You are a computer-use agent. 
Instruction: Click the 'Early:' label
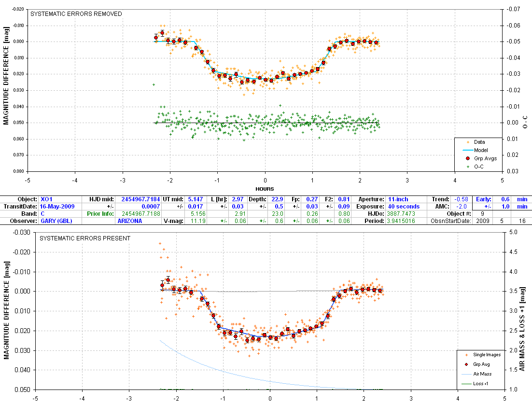point(483,199)
